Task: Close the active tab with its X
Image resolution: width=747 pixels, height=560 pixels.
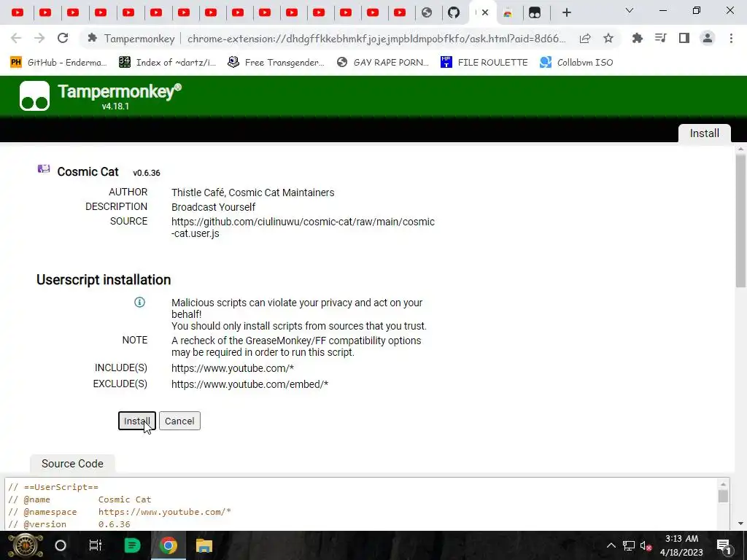Action: coord(485,13)
